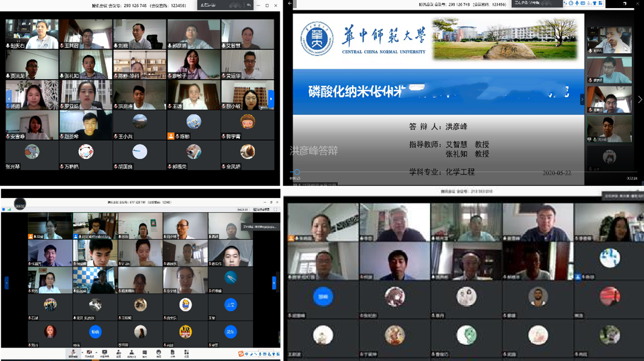Go to previous page in top-left meeting grid
644x361 pixels.
pyautogui.click(x=8, y=98)
